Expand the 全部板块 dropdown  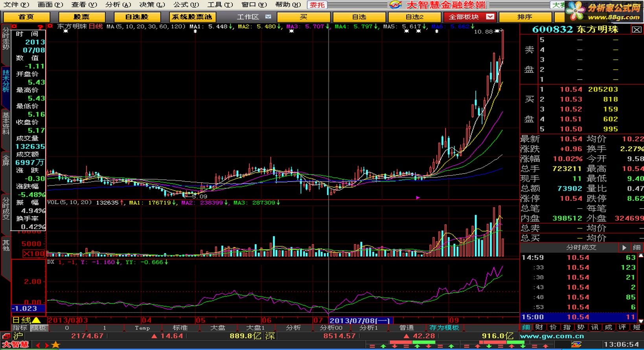point(490,17)
